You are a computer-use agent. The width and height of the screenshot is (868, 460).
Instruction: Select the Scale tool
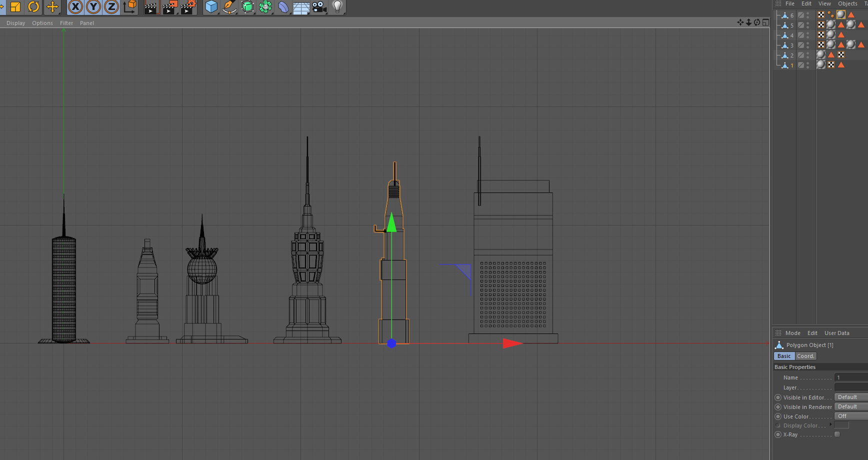[15, 7]
